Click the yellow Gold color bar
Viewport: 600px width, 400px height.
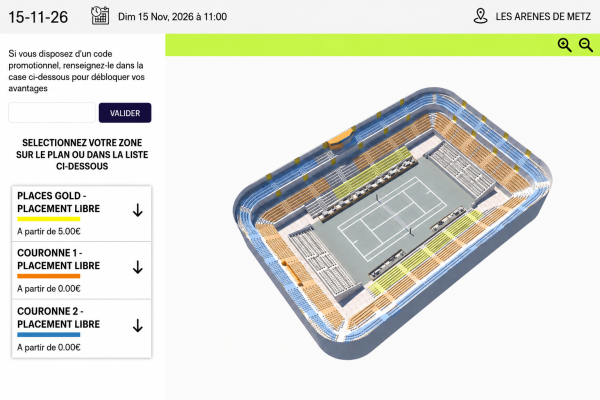pyautogui.click(x=49, y=219)
